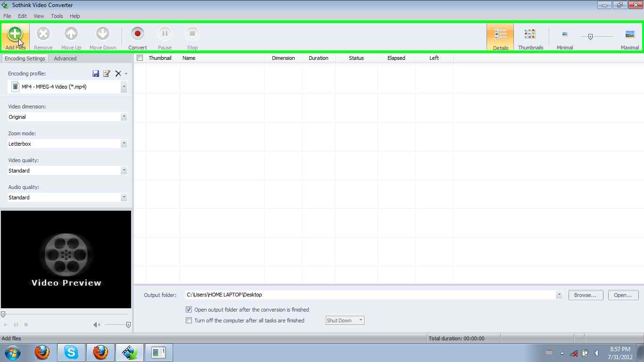Enable Turn off computer after tasks finish
Image resolution: width=644 pixels, height=362 pixels.
click(189, 321)
